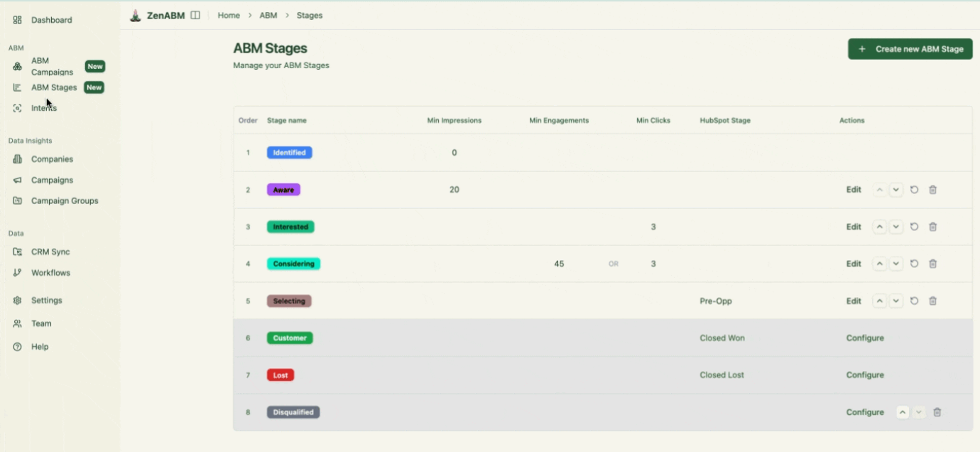
Task: Move the Selecting stage down with the chevron
Action: 896,301
